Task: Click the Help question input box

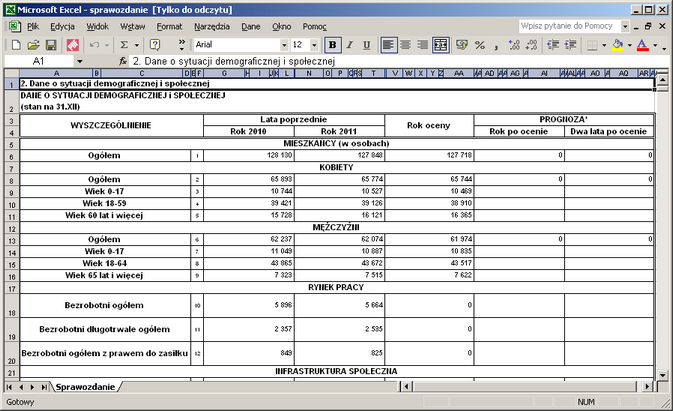Action: pos(571,24)
